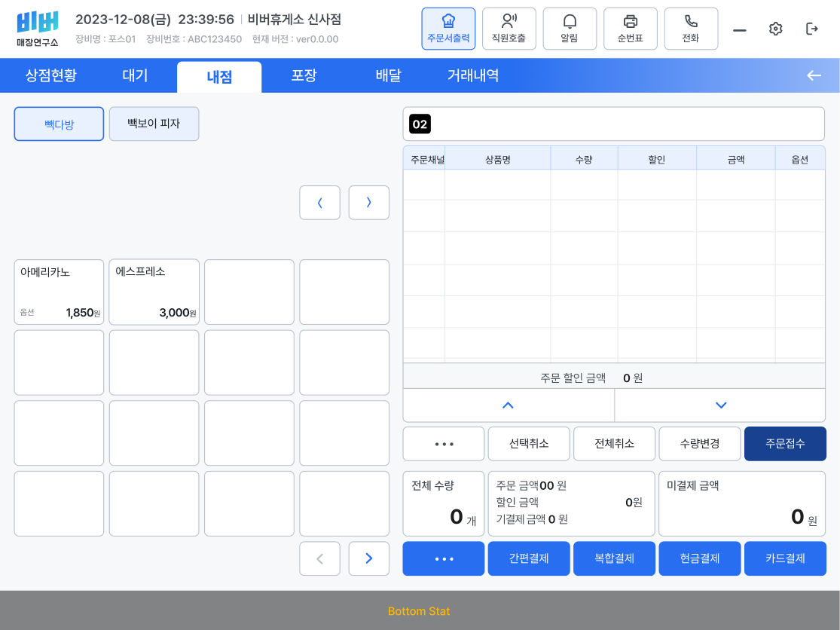Switch to the 포장 (takeout) tab

304,75
